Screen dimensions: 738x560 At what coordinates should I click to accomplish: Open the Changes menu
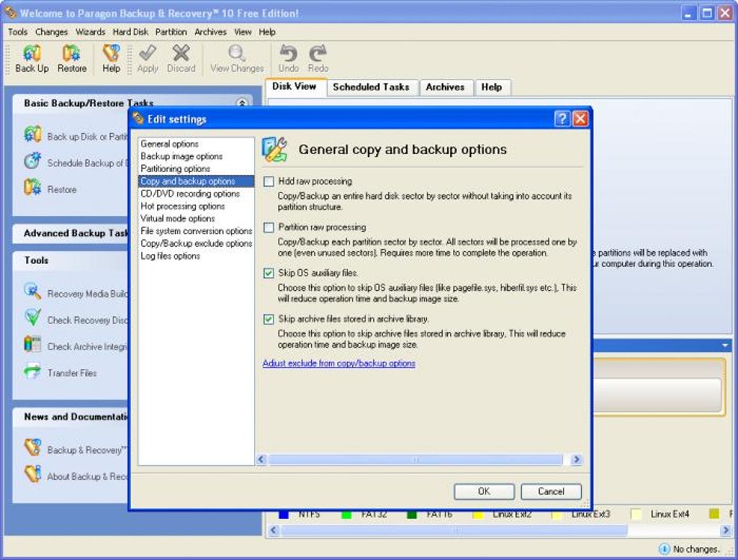click(51, 32)
